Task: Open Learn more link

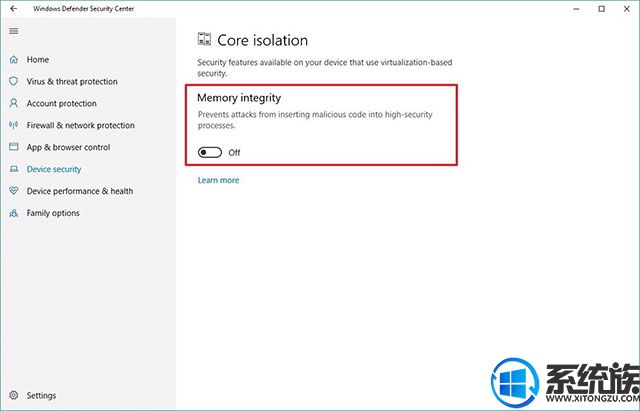Action: click(x=218, y=180)
